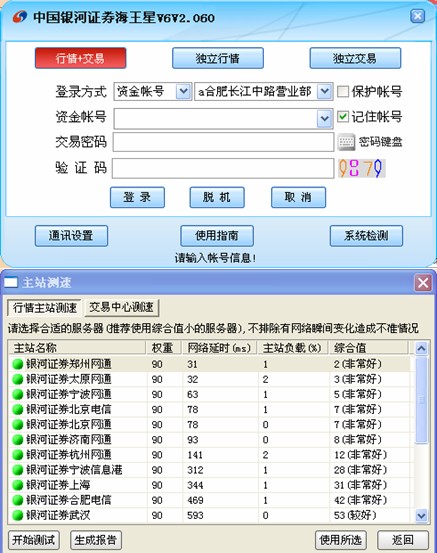
Task: Select the 银河证券合肥电信 server row
Action: pos(210,500)
